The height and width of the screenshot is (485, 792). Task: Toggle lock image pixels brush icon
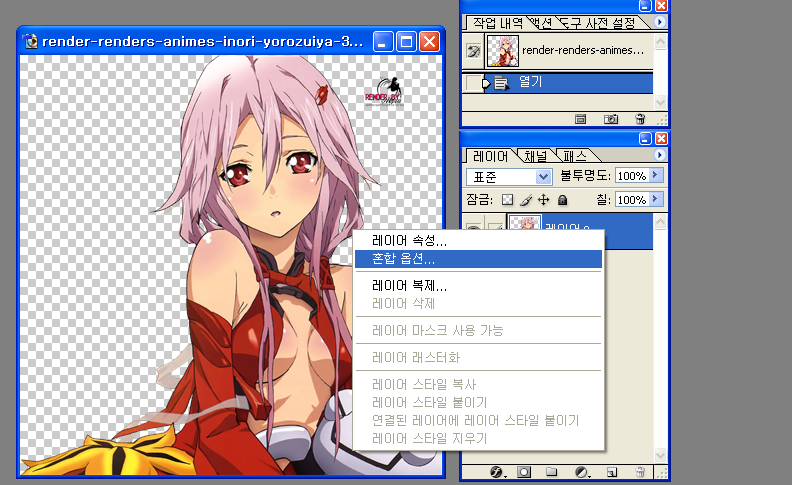[x=525, y=200]
